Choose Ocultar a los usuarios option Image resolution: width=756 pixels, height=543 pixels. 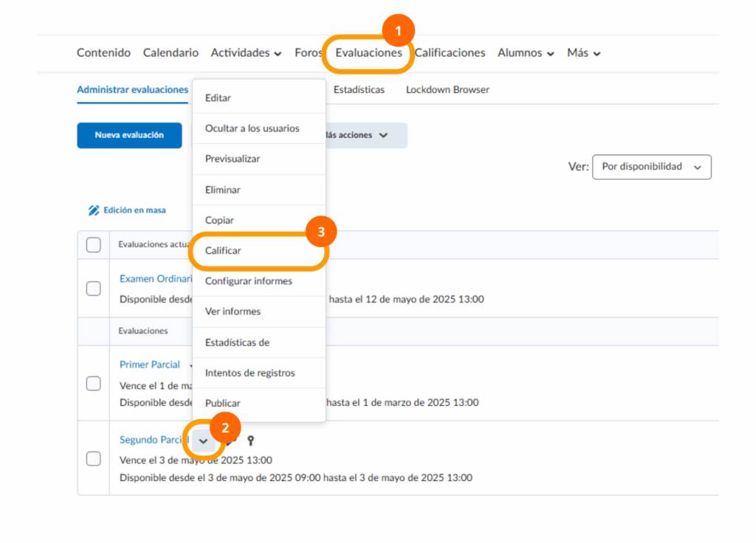pos(252,128)
